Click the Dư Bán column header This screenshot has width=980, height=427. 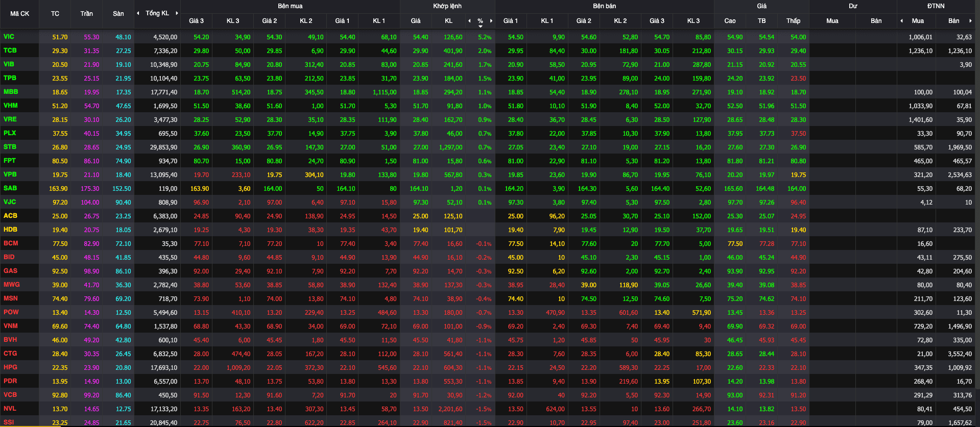tap(876, 21)
